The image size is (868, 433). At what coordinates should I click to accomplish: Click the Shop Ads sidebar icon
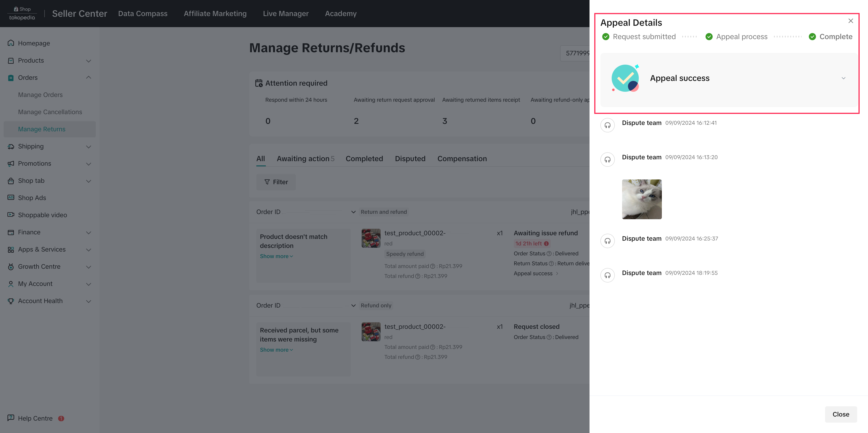click(11, 198)
